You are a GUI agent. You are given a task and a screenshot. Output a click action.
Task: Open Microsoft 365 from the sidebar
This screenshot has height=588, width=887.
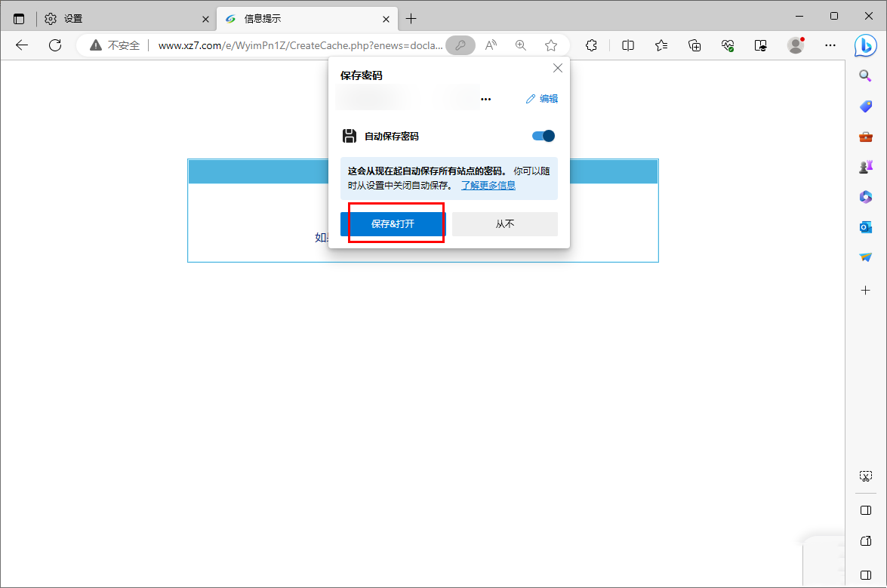(x=865, y=196)
